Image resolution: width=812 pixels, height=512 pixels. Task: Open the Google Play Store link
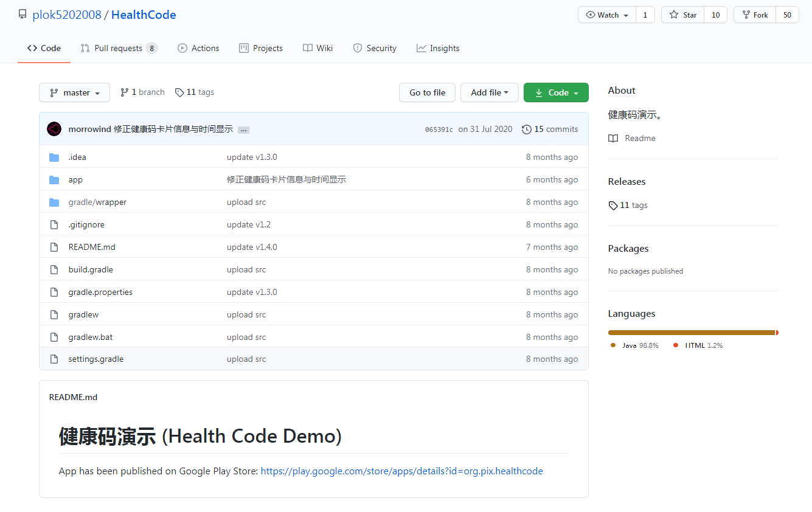pyautogui.click(x=401, y=471)
